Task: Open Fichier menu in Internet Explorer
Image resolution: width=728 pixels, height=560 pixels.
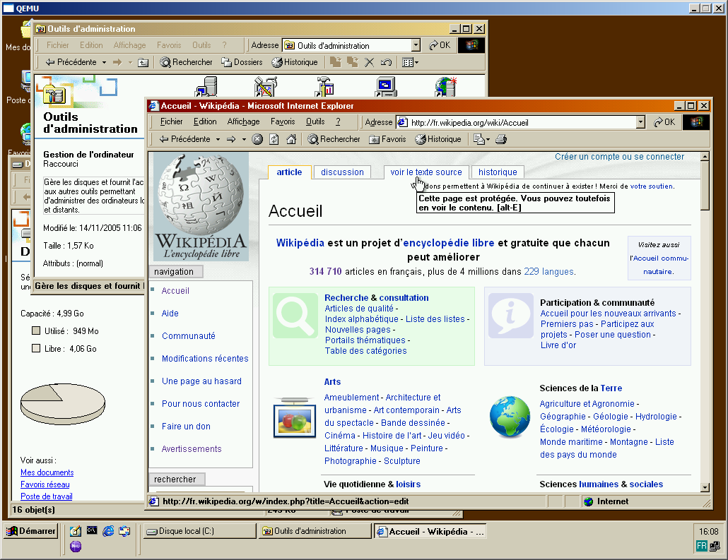Action: coord(171,121)
